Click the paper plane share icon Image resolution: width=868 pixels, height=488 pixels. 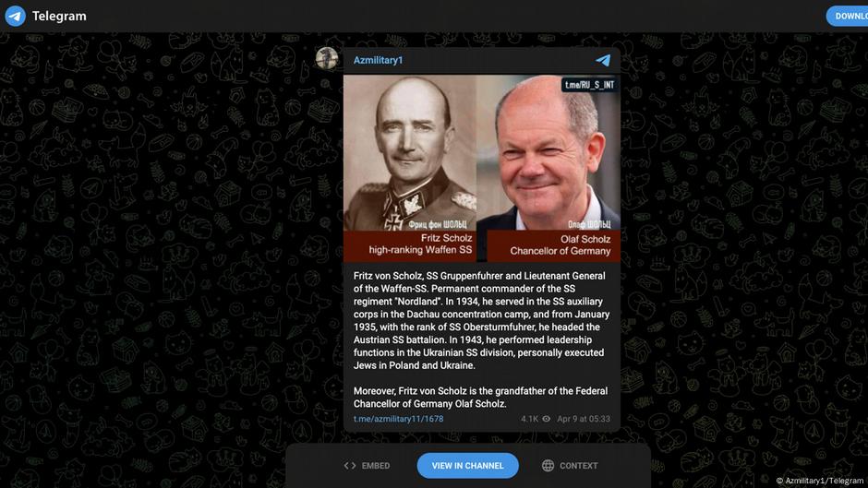603,60
